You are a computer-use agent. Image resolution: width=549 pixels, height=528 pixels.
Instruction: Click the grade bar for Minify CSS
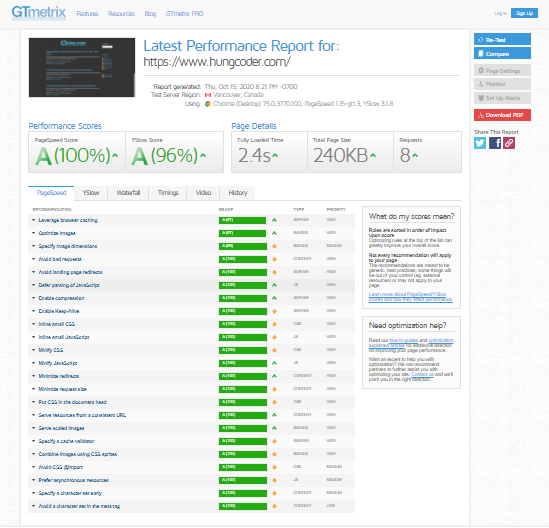(x=242, y=350)
